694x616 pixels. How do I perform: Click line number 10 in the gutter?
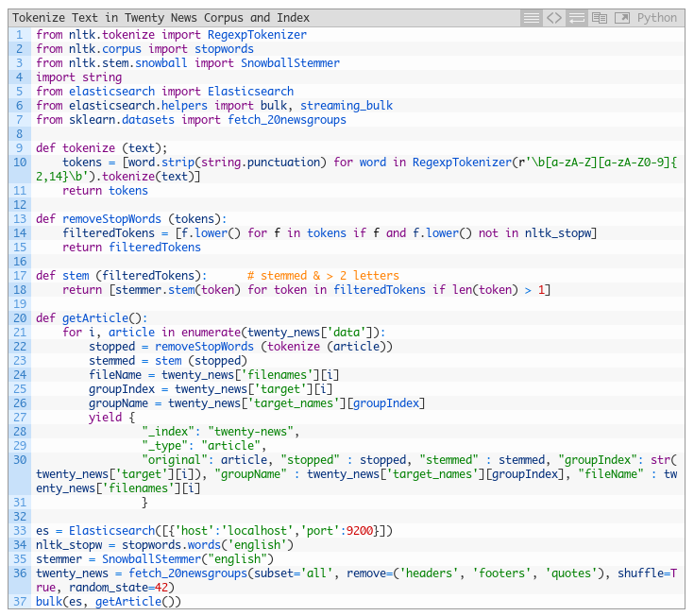tap(20, 163)
